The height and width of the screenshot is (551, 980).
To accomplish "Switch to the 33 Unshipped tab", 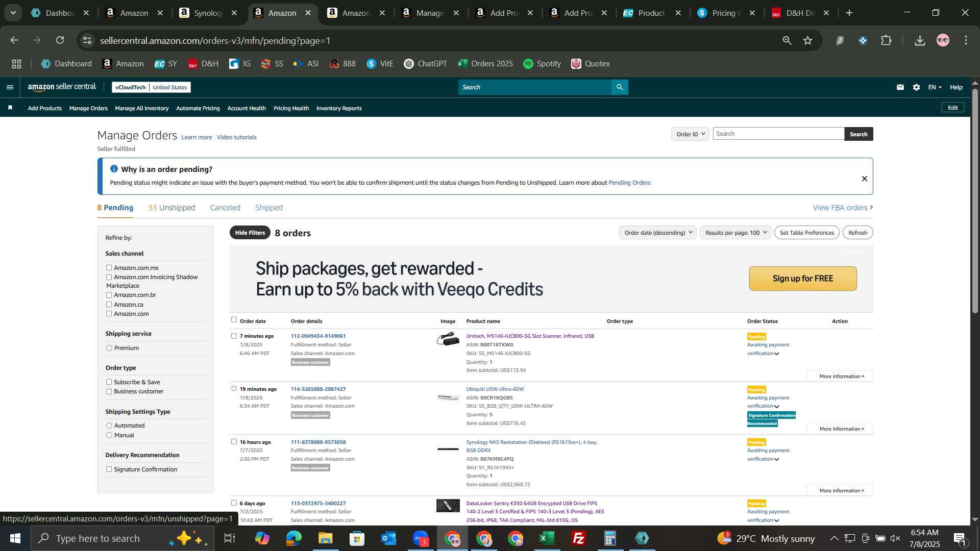I will [x=171, y=208].
